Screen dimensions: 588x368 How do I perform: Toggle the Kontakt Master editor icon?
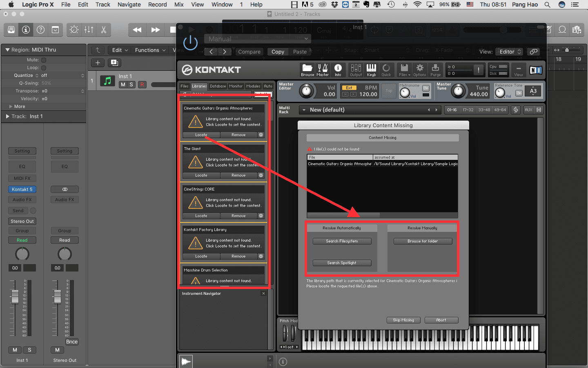(323, 70)
